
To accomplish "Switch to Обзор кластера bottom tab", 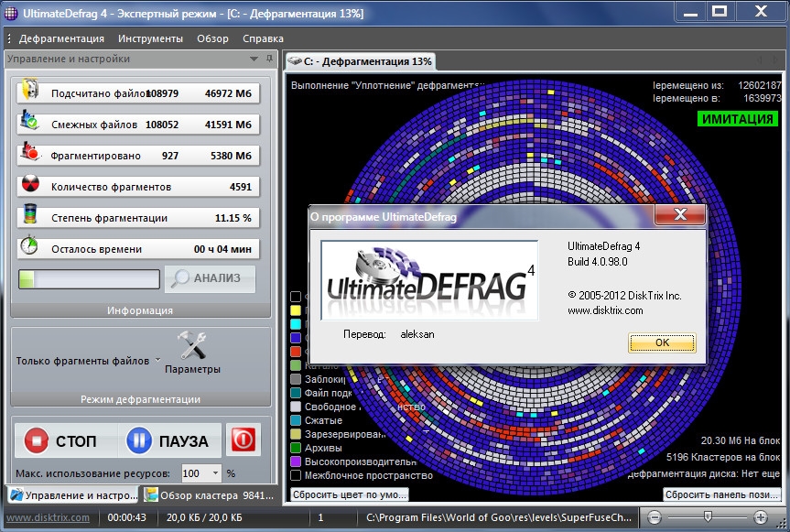I will point(209,495).
